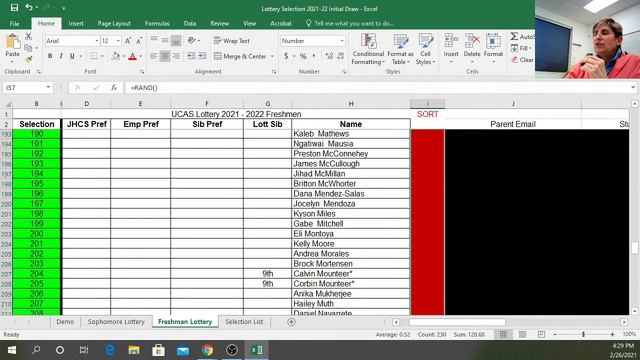Apply cell borders icon

coord(93,56)
